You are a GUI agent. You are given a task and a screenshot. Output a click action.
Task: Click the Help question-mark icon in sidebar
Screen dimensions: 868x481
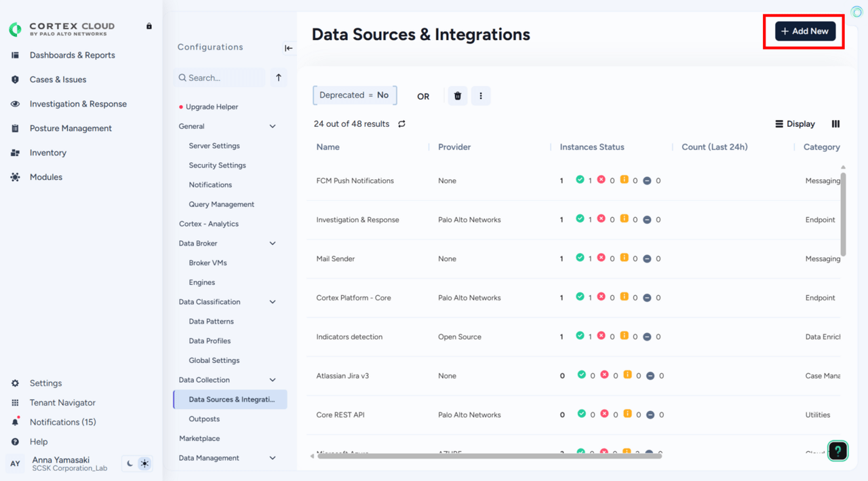pyautogui.click(x=15, y=442)
